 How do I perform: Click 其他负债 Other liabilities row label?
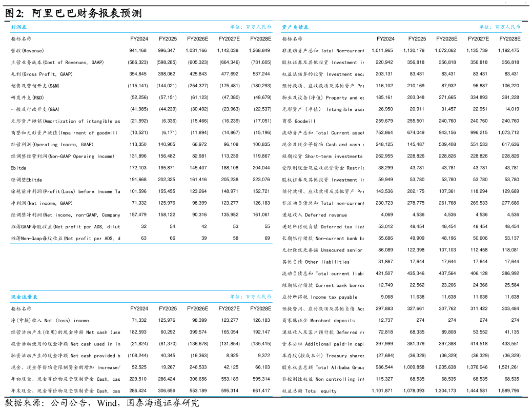coord(316,262)
